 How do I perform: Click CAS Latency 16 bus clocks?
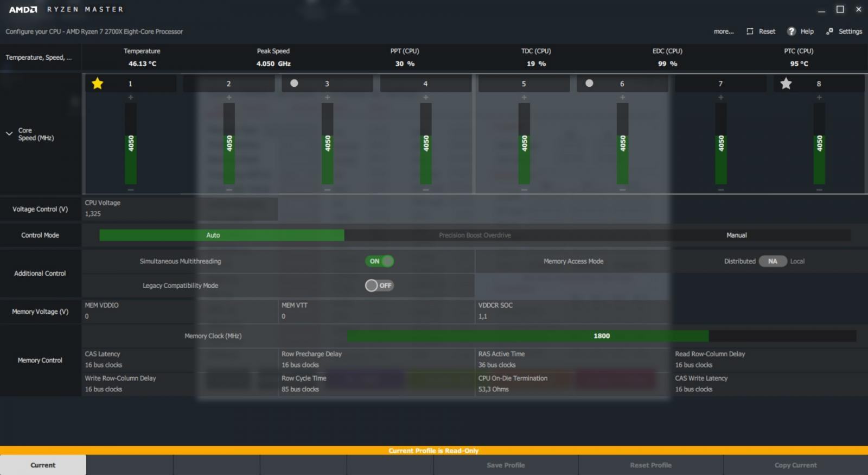pyautogui.click(x=180, y=359)
